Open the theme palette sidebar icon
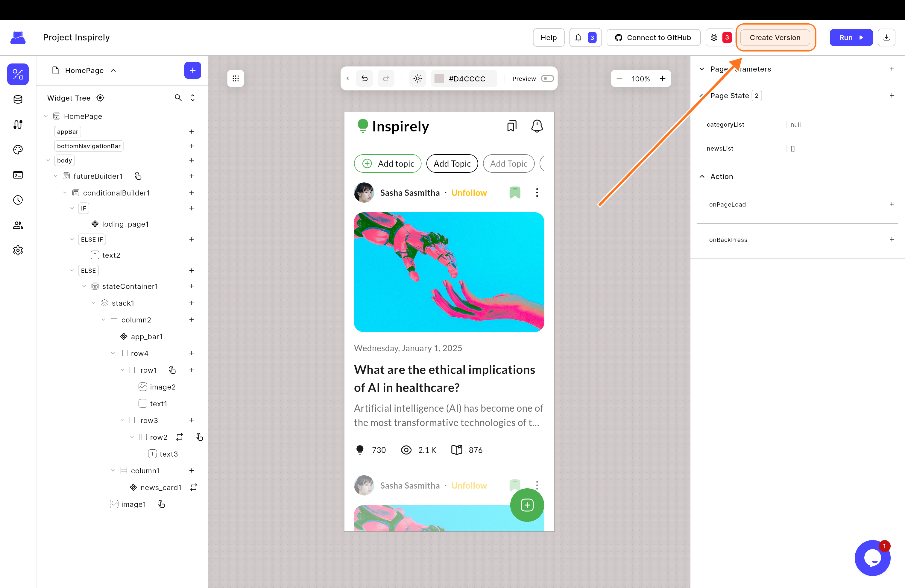 click(18, 149)
